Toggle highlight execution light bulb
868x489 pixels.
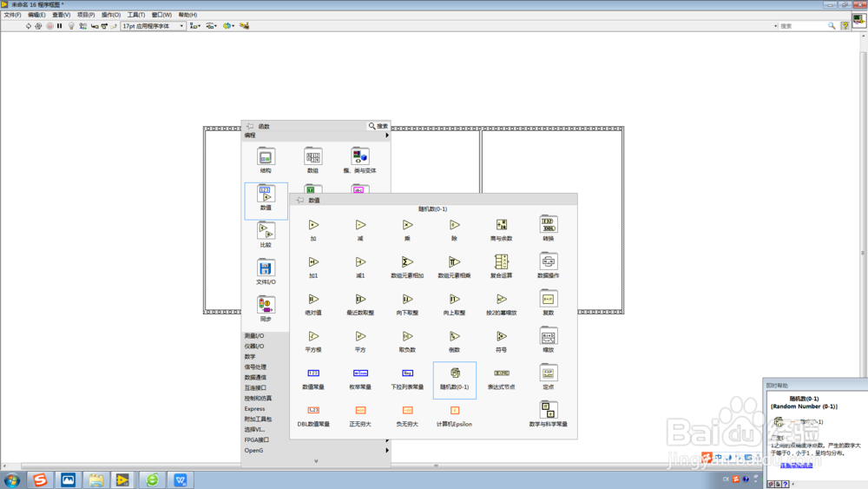(x=71, y=26)
